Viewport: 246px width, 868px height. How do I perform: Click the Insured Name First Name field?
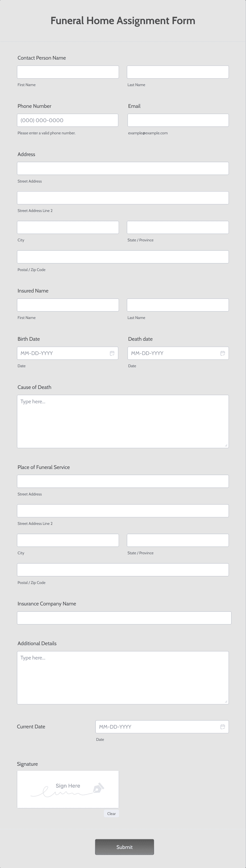tap(68, 305)
